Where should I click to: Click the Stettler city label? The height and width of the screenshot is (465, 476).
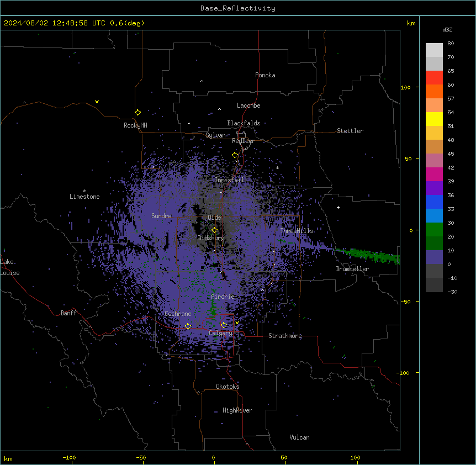pyautogui.click(x=350, y=131)
